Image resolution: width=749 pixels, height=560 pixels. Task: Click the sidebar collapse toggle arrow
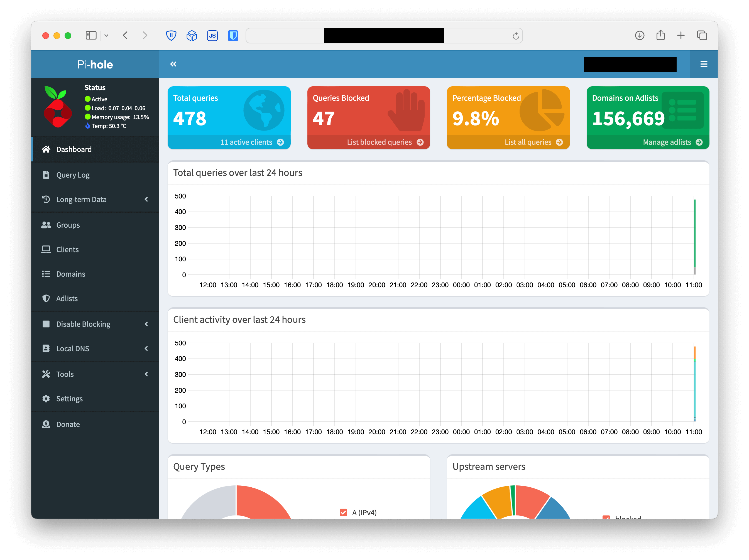coord(173,64)
